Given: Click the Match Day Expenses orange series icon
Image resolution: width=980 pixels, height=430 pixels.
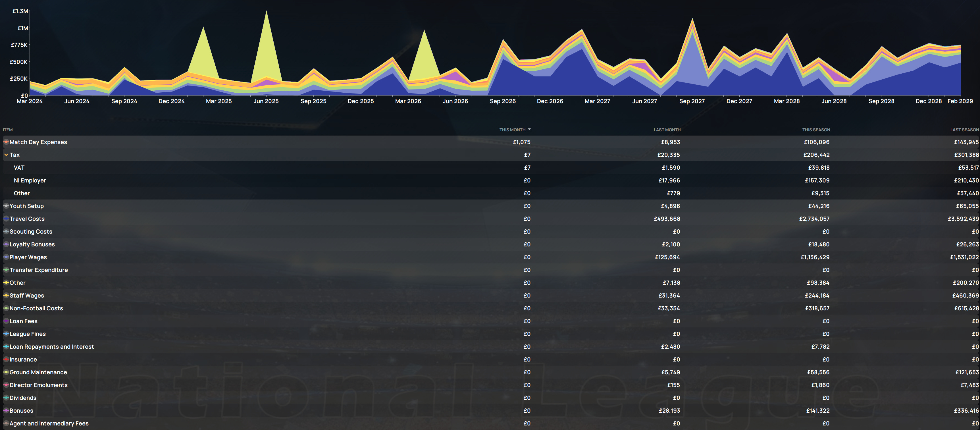Looking at the screenshot, I should (6, 142).
